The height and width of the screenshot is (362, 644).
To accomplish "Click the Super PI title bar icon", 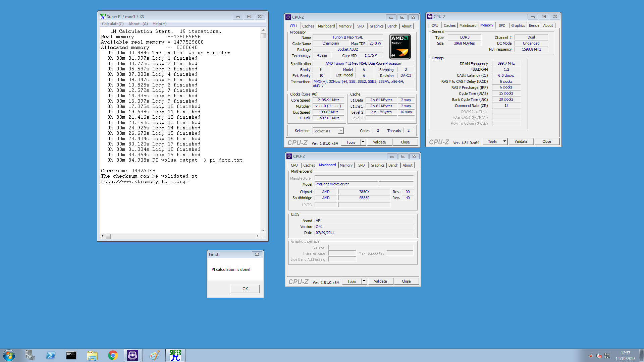I will point(103,16).
